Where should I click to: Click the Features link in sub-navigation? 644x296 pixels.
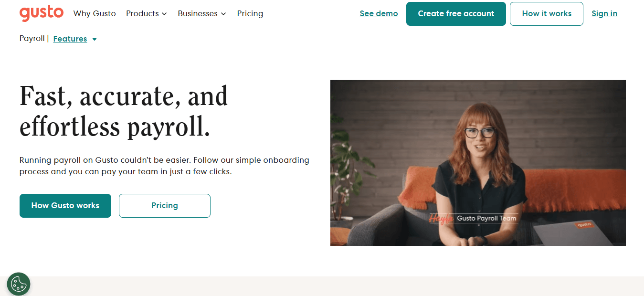tap(70, 39)
